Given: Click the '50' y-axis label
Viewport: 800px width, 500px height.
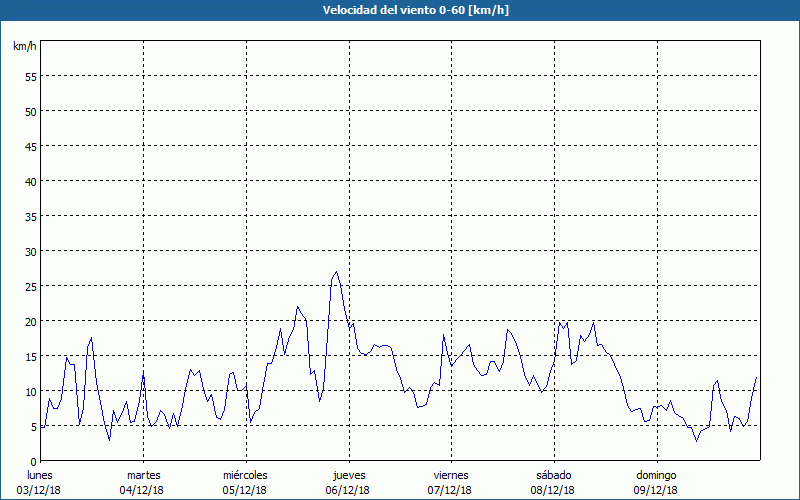Looking at the screenshot, I should click(x=31, y=112).
